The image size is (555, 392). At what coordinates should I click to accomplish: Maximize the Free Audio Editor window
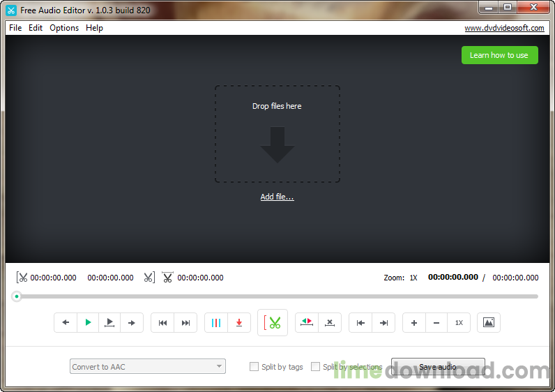point(508,8)
